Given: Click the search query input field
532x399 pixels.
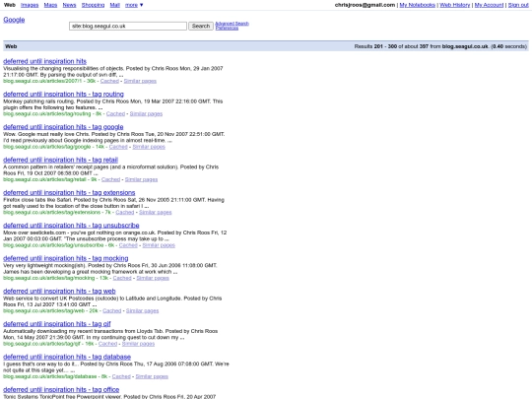Looking at the screenshot, I should click(128, 27).
